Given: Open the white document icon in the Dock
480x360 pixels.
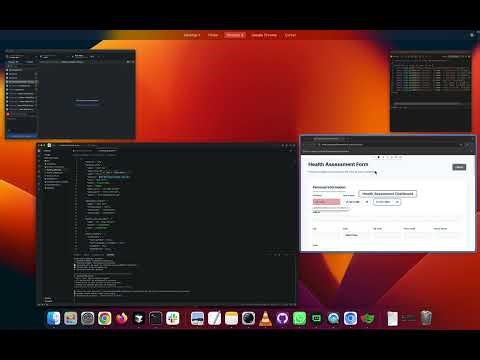Looking at the screenshot, I should [392, 318].
